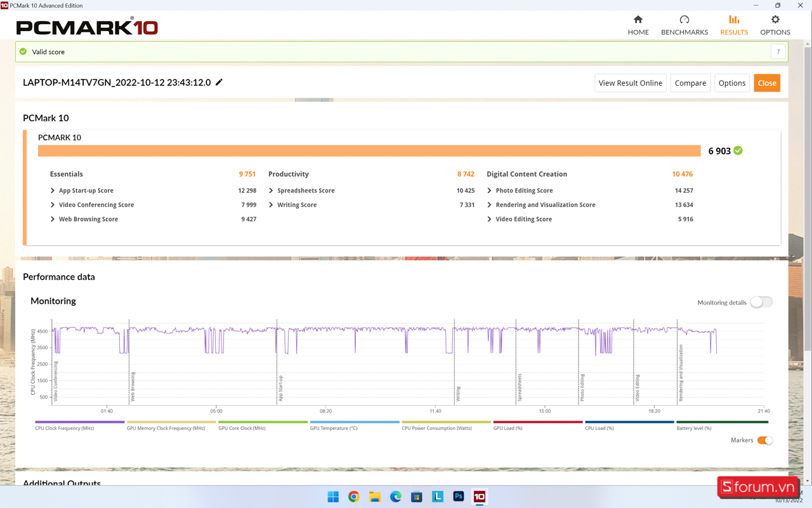Click the orange Close button
The width and height of the screenshot is (812, 508).
coord(767,83)
